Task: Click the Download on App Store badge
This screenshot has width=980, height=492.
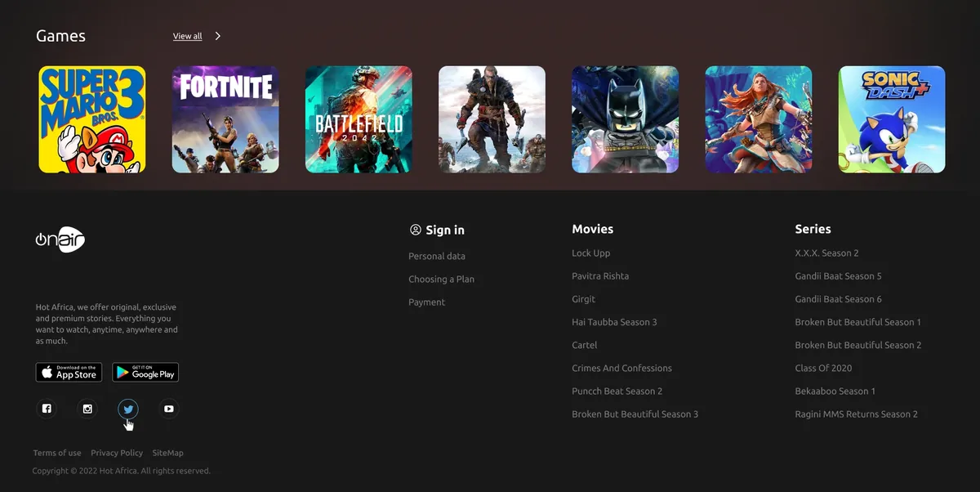Action: point(69,373)
